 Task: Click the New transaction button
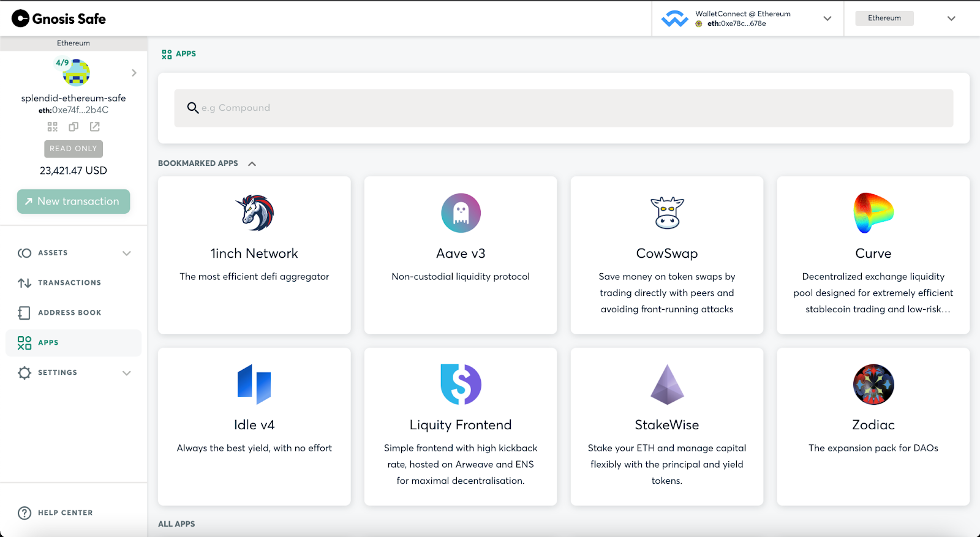click(73, 201)
